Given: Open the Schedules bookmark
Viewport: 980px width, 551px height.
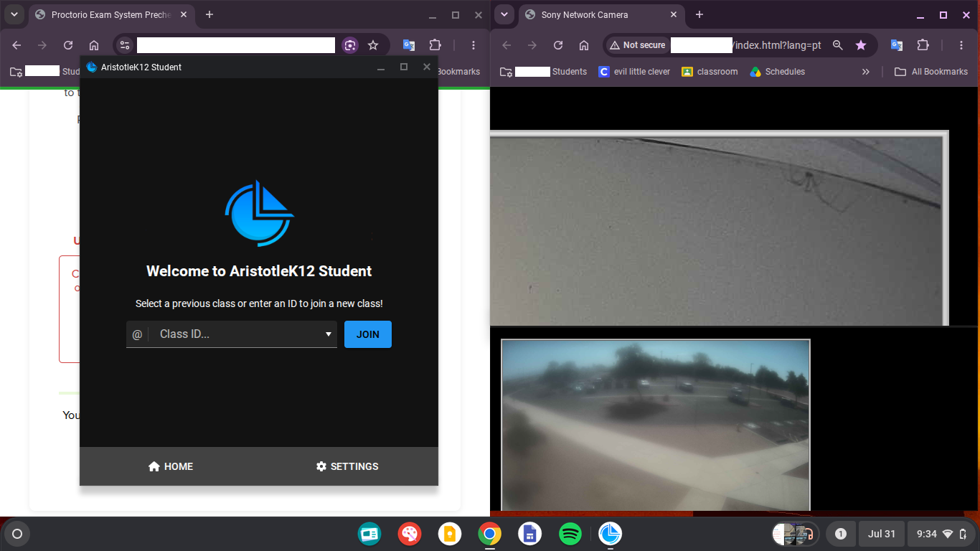Looking at the screenshot, I should 778,72.
